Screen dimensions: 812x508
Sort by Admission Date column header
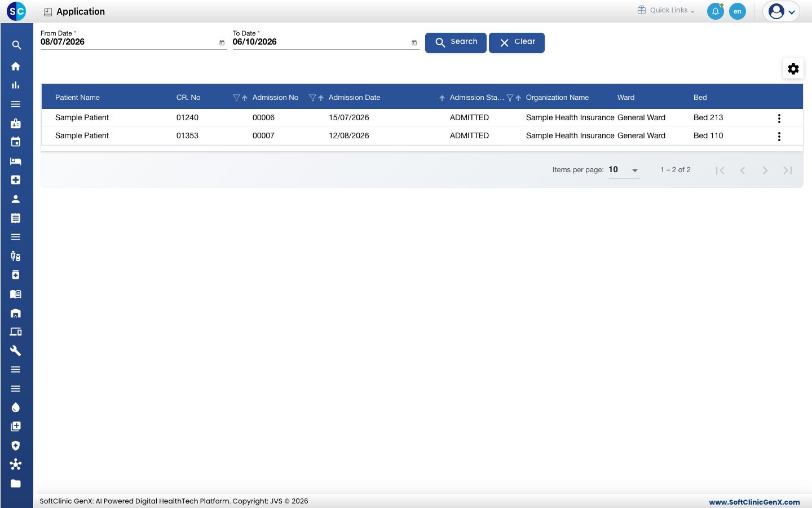[x=354, y=98]
